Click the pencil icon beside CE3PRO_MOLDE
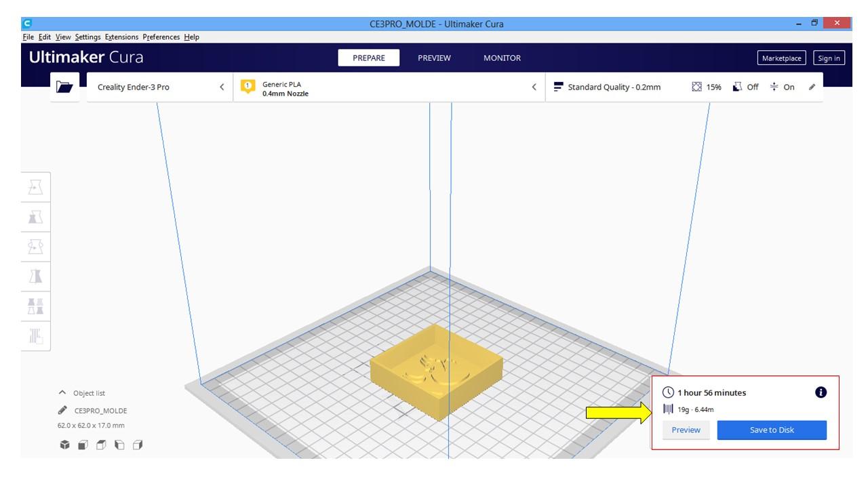868x488 pixels. pyautogui.click(x=62, y=410)
